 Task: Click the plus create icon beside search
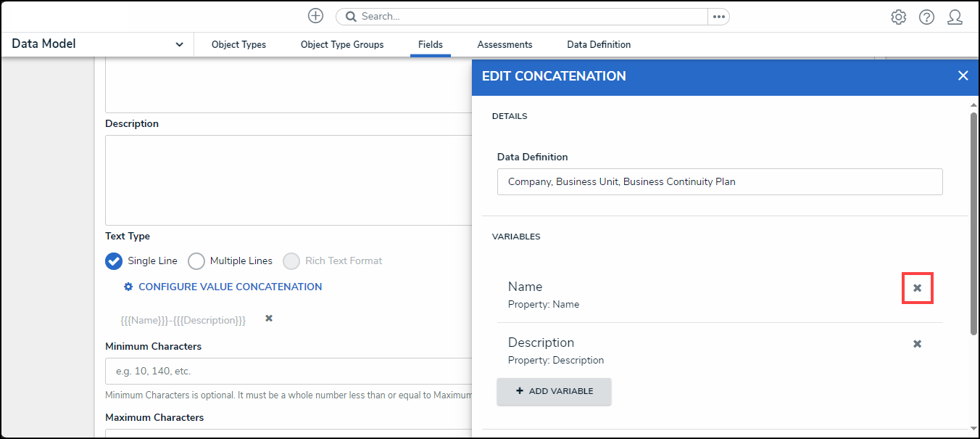(315, 16)
